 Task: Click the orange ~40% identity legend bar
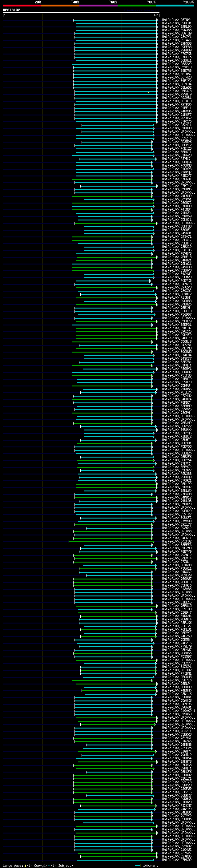coord(60,6)
